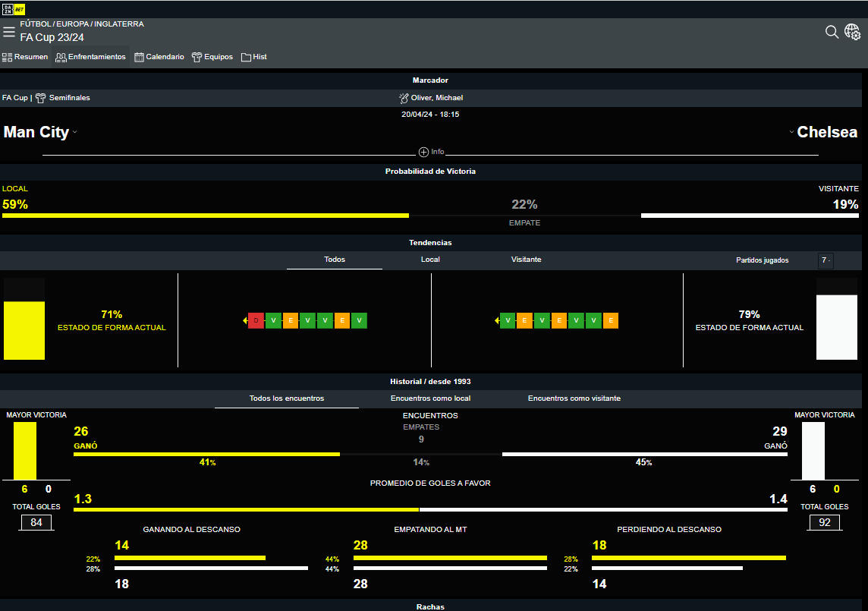The image size is (868, 611).
Task: Select the Visitante trends filter
Action: coord(526,260)
